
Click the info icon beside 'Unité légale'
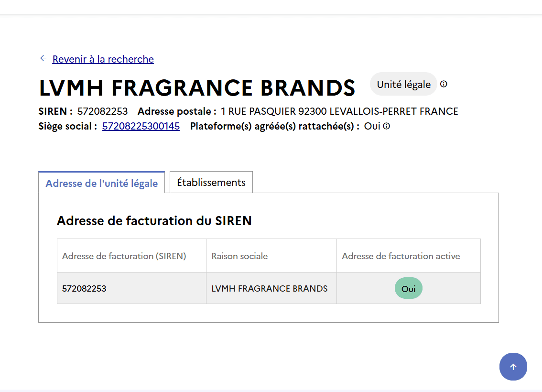pos(444,84)
